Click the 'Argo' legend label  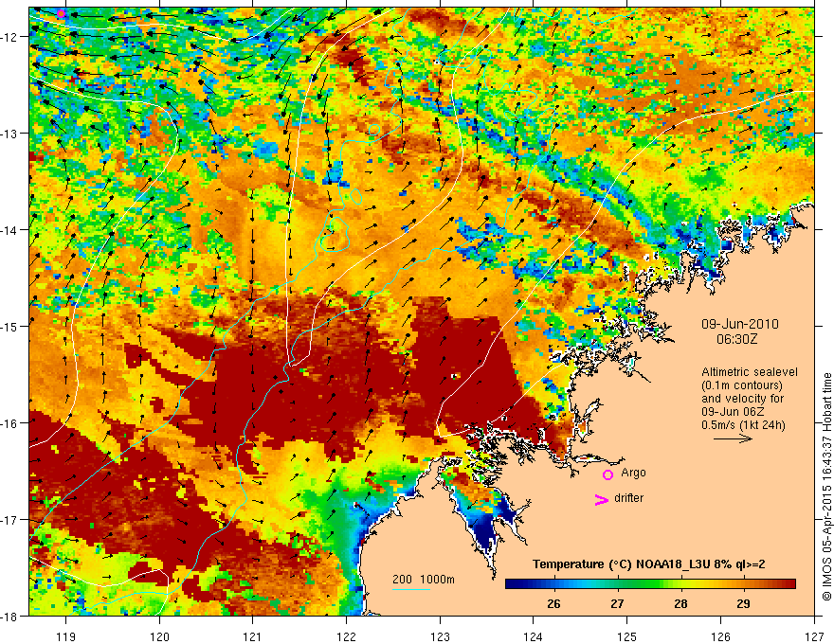click(633, 473)
